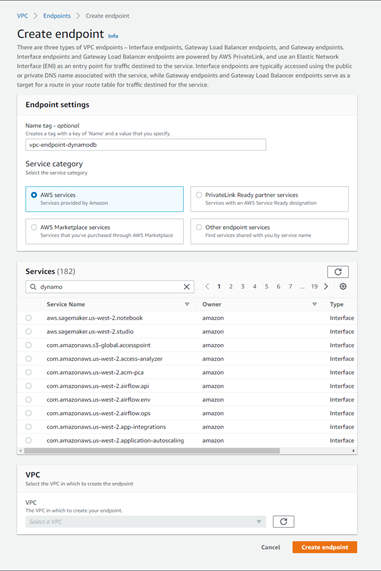Select us-west-2.acm-pca service radio
Image resolution: width=381 pixels, height=571 pixels.
click(28, 372)
